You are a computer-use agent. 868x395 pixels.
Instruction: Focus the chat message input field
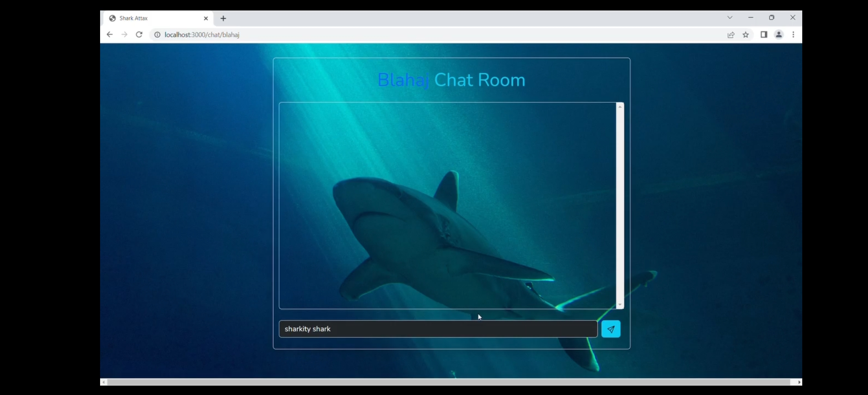(x=438, y=329)
